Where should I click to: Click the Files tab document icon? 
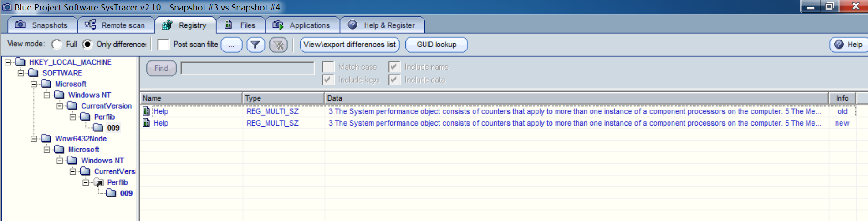click(228, 25)
